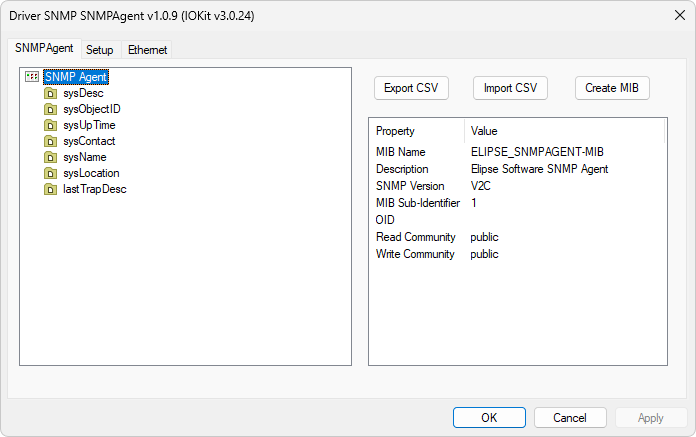The width and height of the screenshot is (696, 437).
Task: Select the sysName tree item
Action: pos(85,157)
